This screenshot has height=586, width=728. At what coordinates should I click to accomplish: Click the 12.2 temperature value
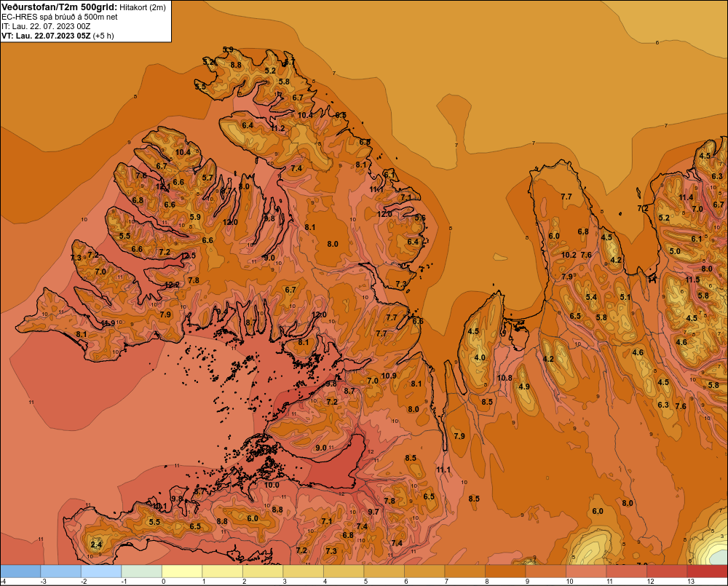pyautogui.click(x=172, y=285)
